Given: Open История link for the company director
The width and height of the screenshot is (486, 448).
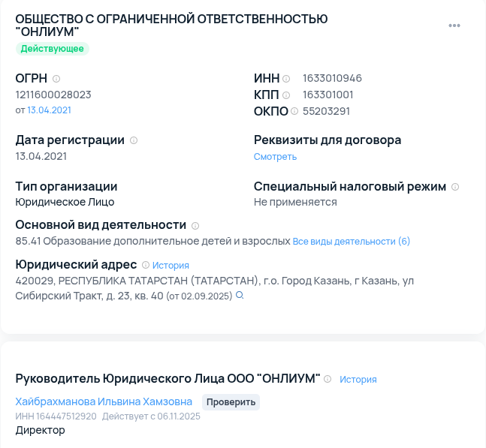Looking at the screenshot, I should 358,380.
